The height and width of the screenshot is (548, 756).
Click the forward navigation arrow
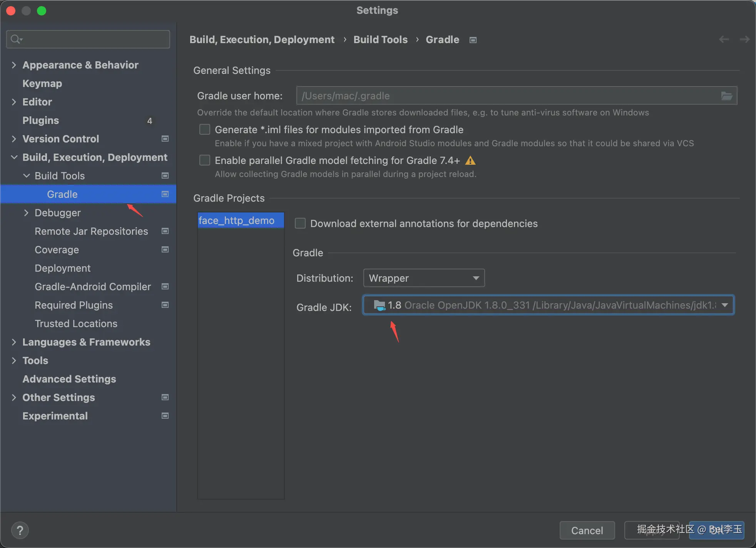point(744,40)
